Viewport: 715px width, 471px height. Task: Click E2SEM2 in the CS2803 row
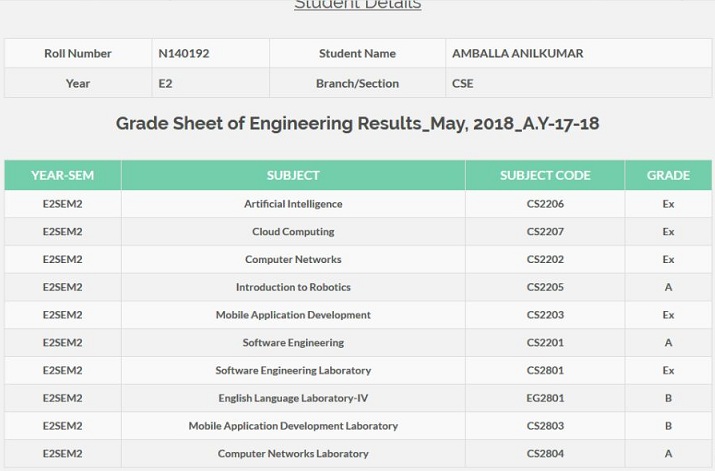click(63, 426)
